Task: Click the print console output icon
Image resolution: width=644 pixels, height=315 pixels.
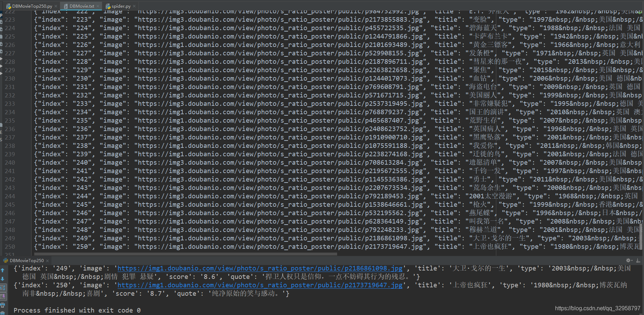Action: pyautogui.click(x=3, y=305)
